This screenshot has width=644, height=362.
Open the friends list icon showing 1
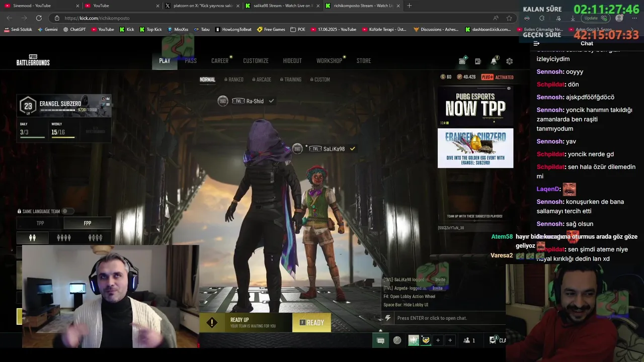point(469,340)
